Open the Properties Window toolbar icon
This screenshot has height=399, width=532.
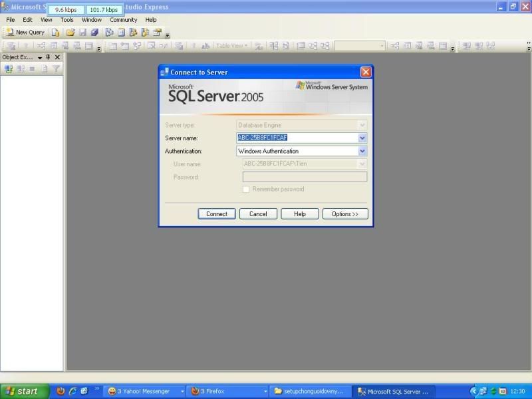pos(157,33)
